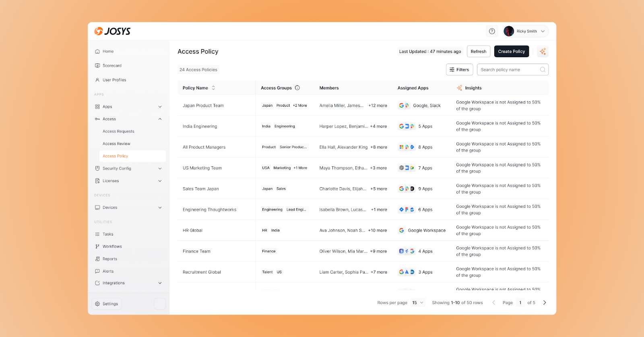Click the User Profiles icon
Viewport: 644px width, 337px height.
pos(97,80)
